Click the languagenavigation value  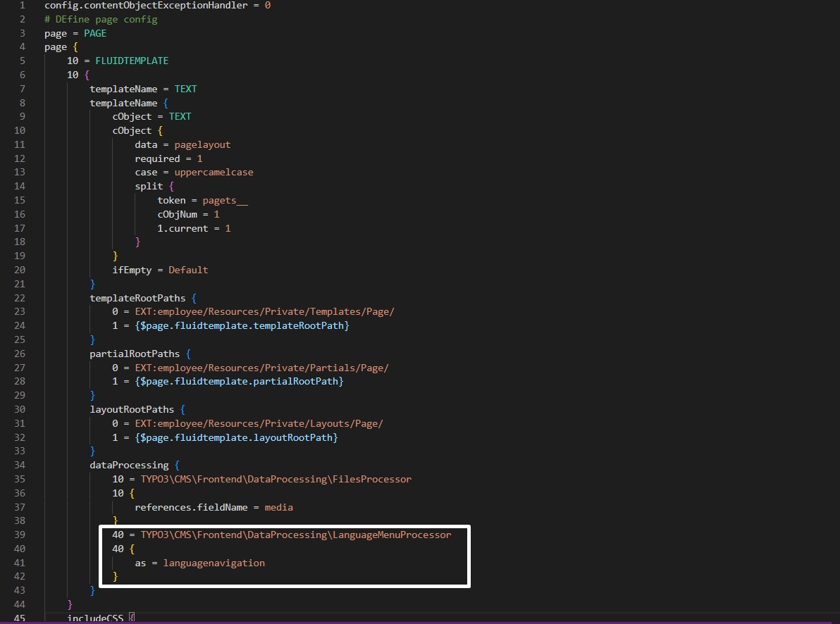pos(214,563)
